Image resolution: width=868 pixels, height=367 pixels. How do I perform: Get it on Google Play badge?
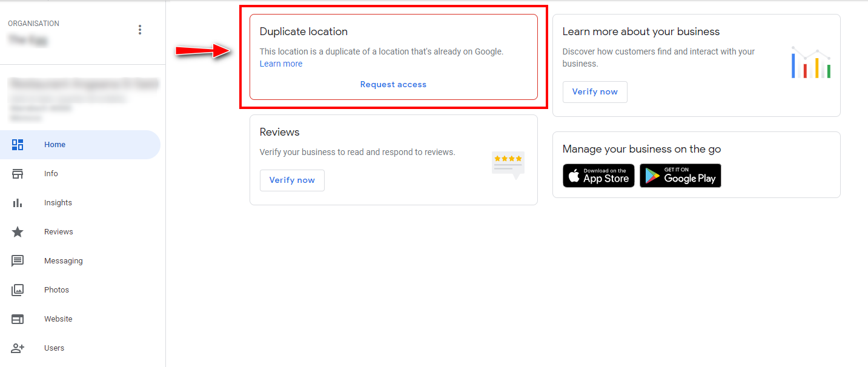click(680, 176)
